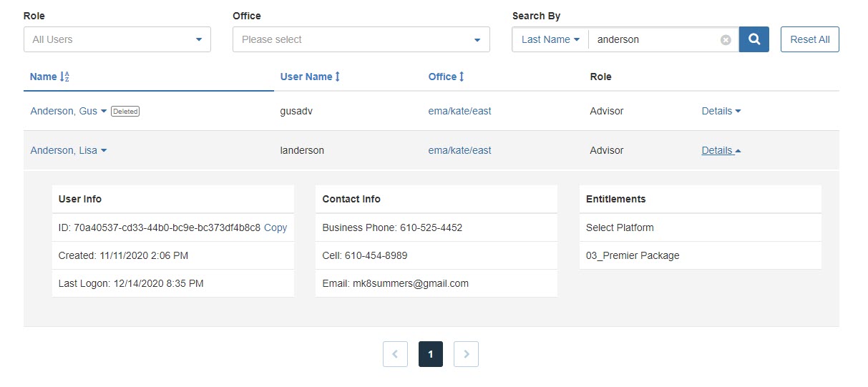Open the Office 'Please select' dropdown
The height and width of the screenshot is (387, 868).
(x=361, y=39)
